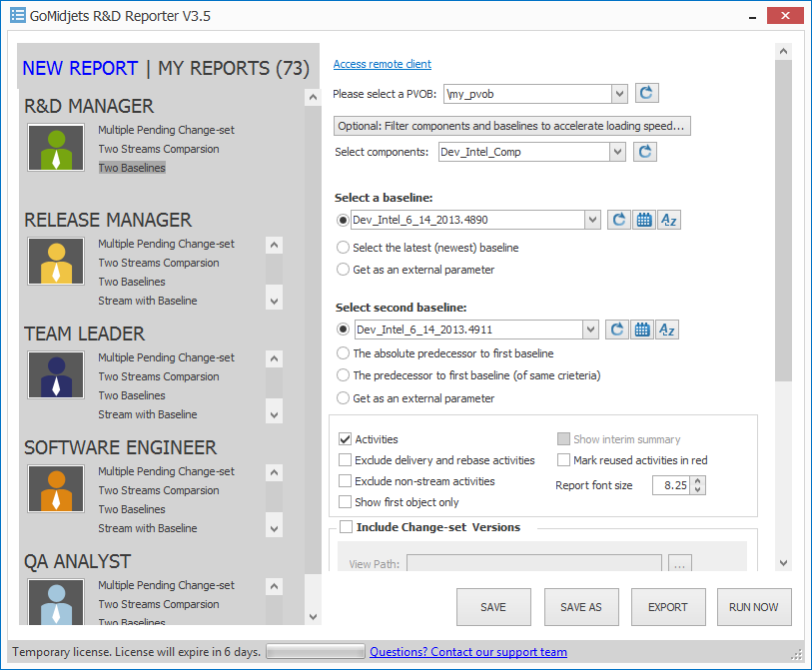The height and width of the screenshot is (670, 812).
Task: Expand the second baseline dropdown list
Action: (591, 330)
